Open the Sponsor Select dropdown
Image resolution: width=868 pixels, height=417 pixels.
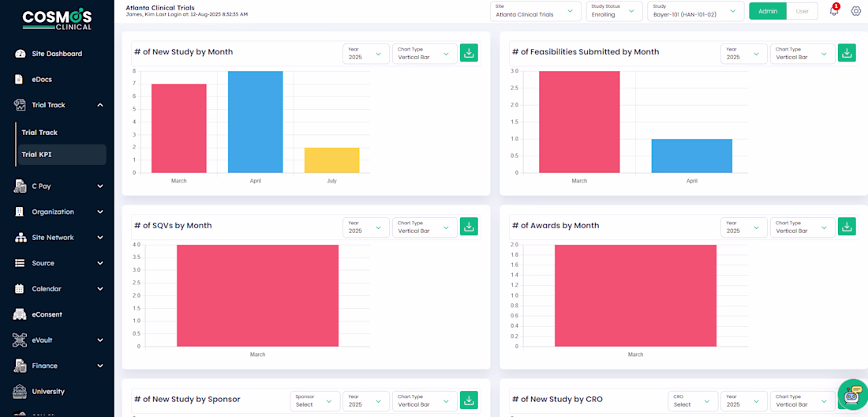click(x=315, y=400)
